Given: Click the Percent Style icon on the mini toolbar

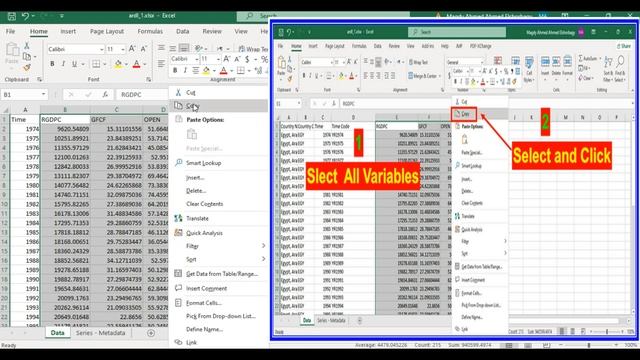Looking at the screenshot, I should click(x=264, y=59).
